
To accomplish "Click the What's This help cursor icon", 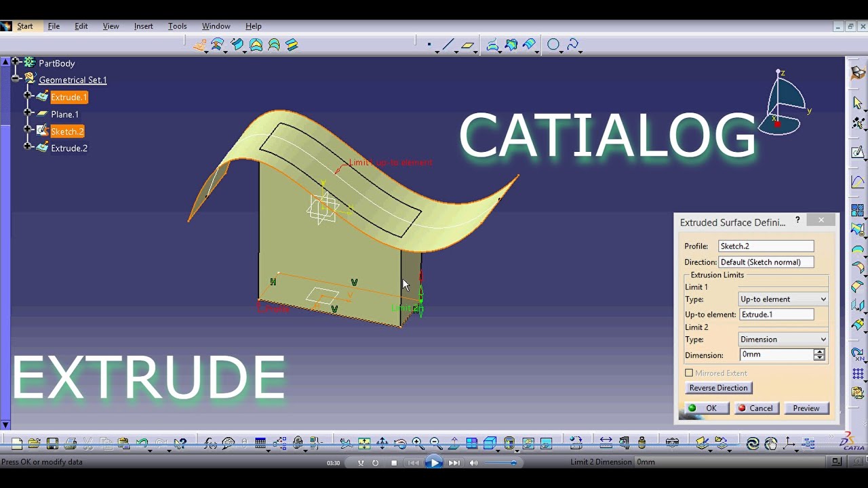I will tap(180, 444).
